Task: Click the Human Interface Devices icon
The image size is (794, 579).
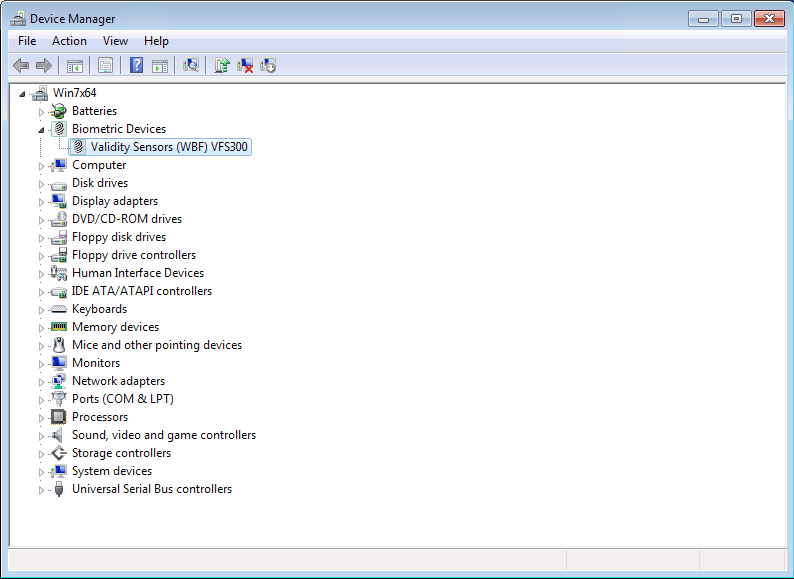Action: [x=59, y=273]
